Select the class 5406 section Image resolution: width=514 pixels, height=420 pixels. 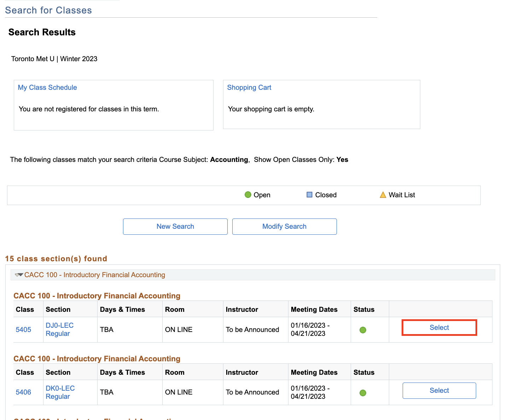click(439, 390)
